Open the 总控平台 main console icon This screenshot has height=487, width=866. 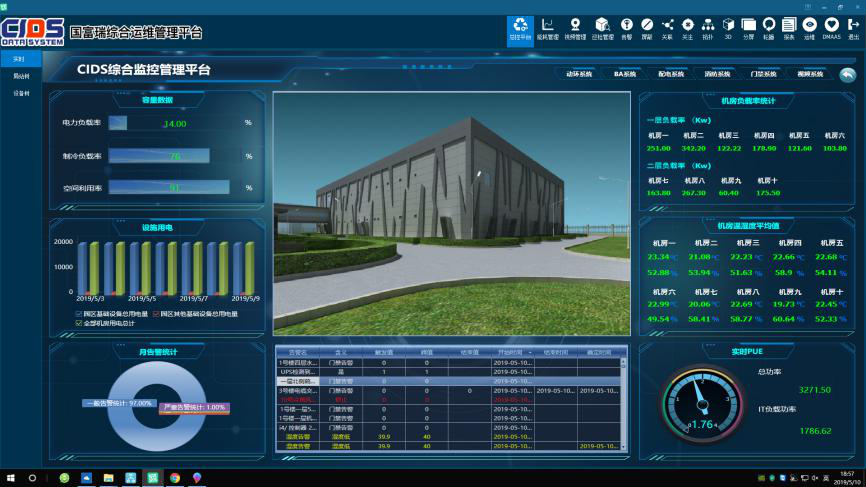coord(520,30)
